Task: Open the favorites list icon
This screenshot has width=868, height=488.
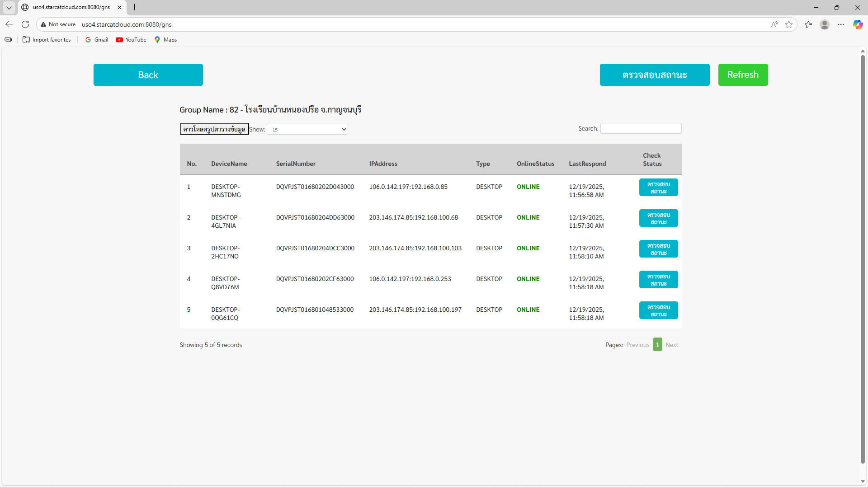Action: pos(808,24)
